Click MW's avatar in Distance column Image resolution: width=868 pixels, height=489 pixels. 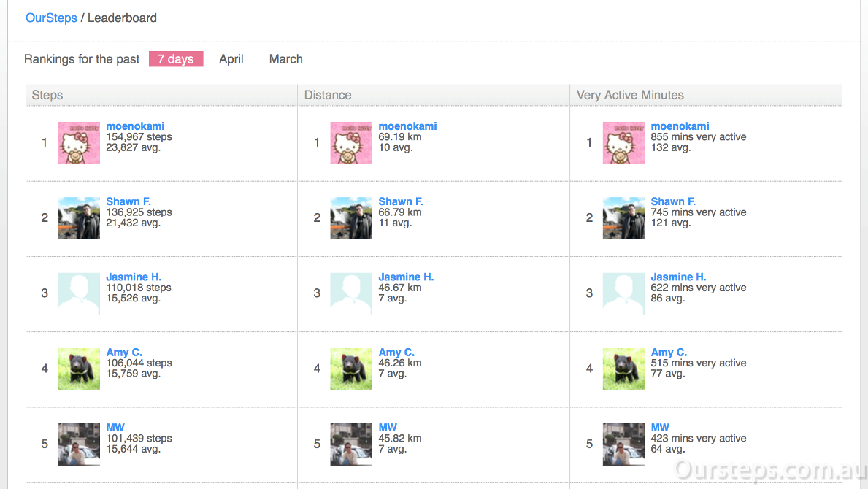click(x=351, y=444)
